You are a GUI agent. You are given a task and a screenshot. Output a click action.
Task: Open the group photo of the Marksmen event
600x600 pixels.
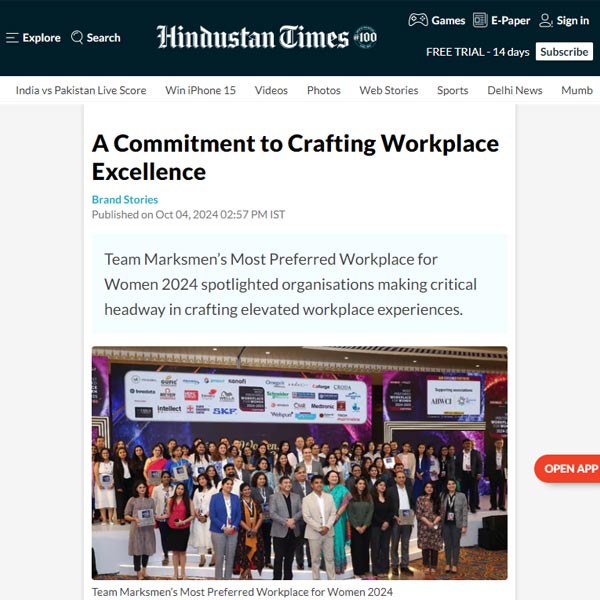(x=300, y=463)
